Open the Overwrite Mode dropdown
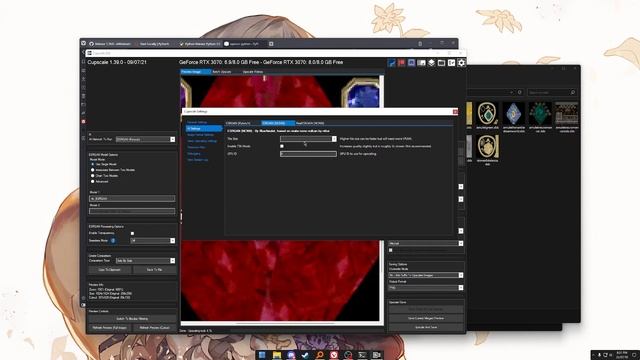Screen dimensions: 640x360 (426, 275)
